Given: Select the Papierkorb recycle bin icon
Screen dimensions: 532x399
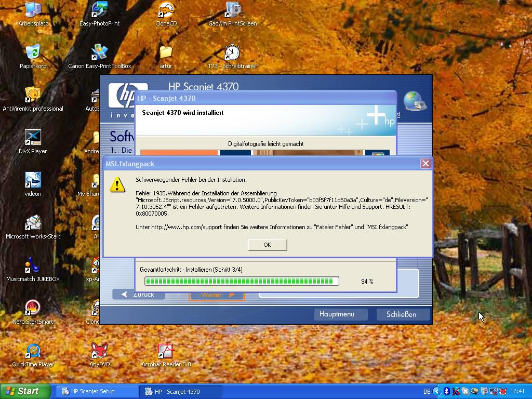Looking at the screenshot, I should 33,57.
